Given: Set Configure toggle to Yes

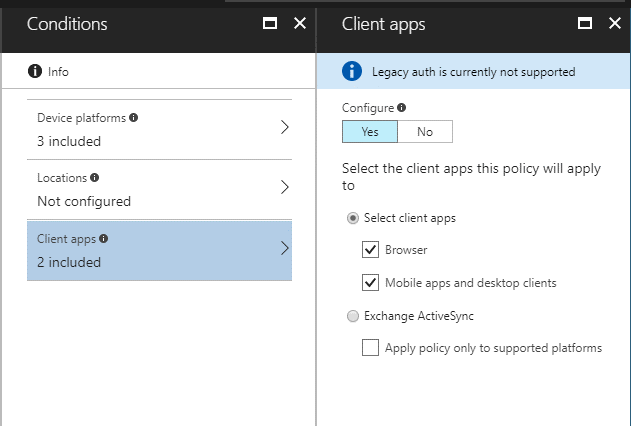Looking at the screenshot, I should click(x=370, y=132).
